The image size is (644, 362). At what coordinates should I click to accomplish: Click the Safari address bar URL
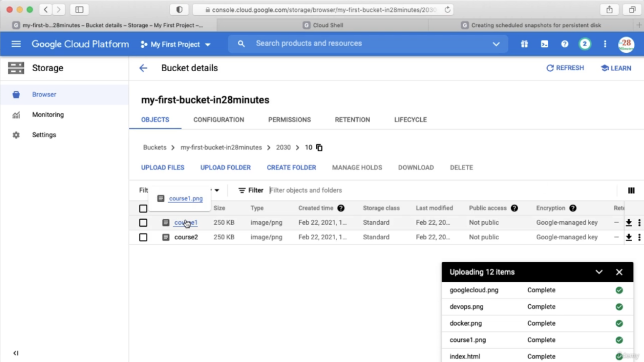pyautogui.click(x=324, y=9)
